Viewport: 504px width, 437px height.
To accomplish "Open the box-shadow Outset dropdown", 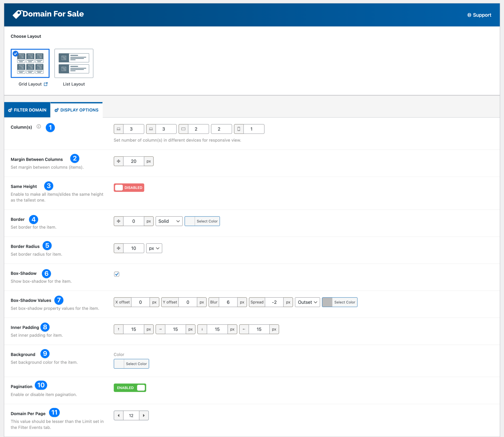I will pyautogui.click(x=307, y=302).
